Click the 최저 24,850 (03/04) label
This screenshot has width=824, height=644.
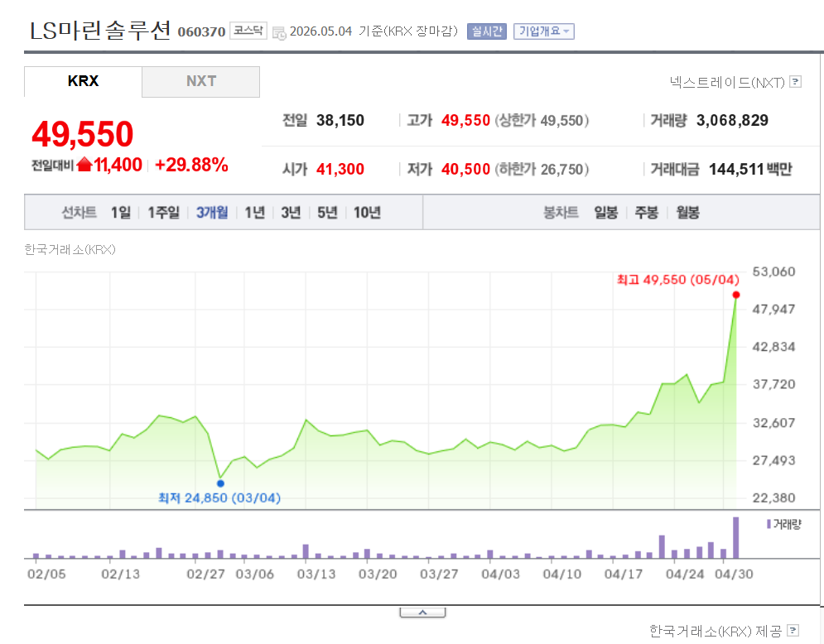(x=219, y=497)
